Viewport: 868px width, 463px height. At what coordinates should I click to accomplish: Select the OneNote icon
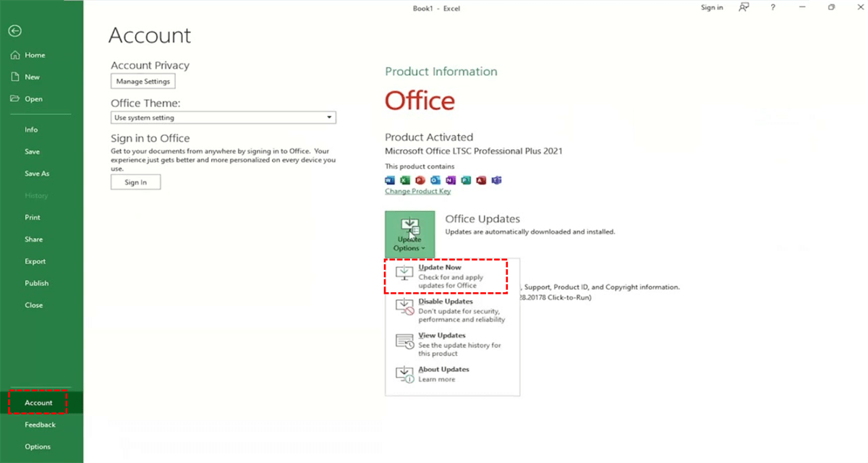451,180
